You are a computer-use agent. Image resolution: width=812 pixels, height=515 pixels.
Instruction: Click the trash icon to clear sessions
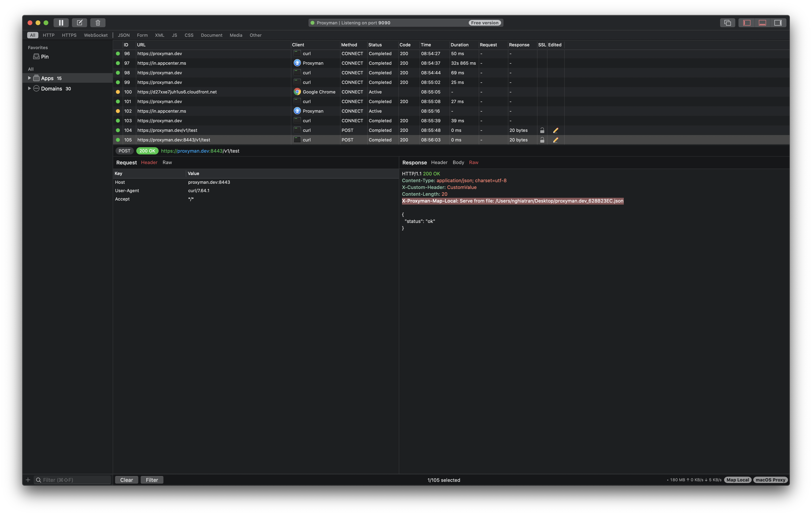tap(98, 23)
